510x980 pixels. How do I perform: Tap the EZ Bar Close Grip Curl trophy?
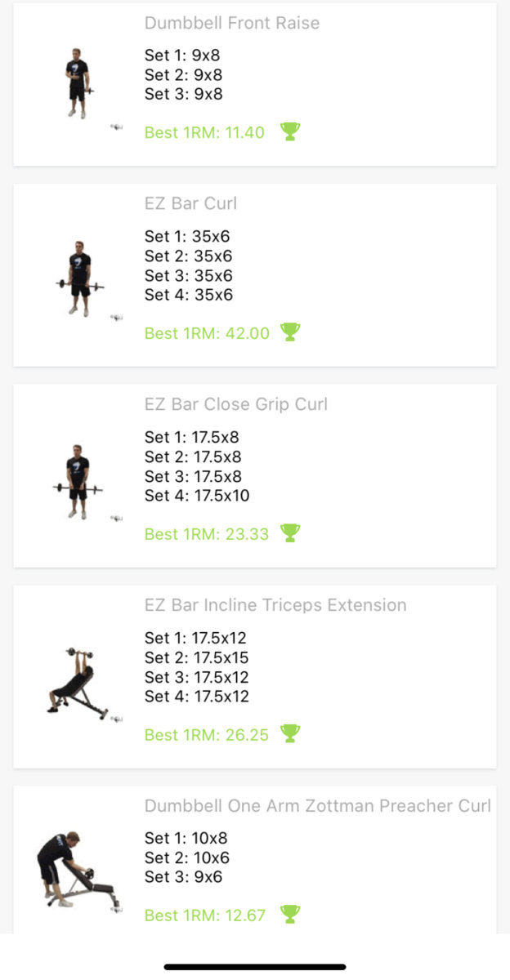tap(290, 533)
